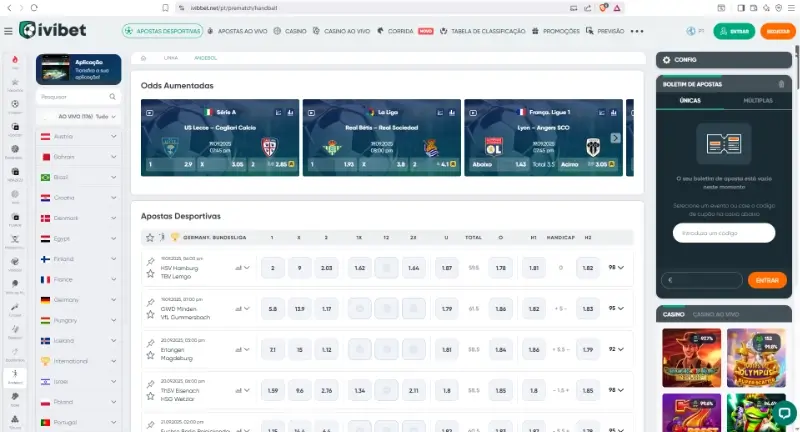Viewport: 800px width, 432px height.
Task: Pin the HSV Hamburg vs TBV Lemgo match
Action: [x=150, y=261]
